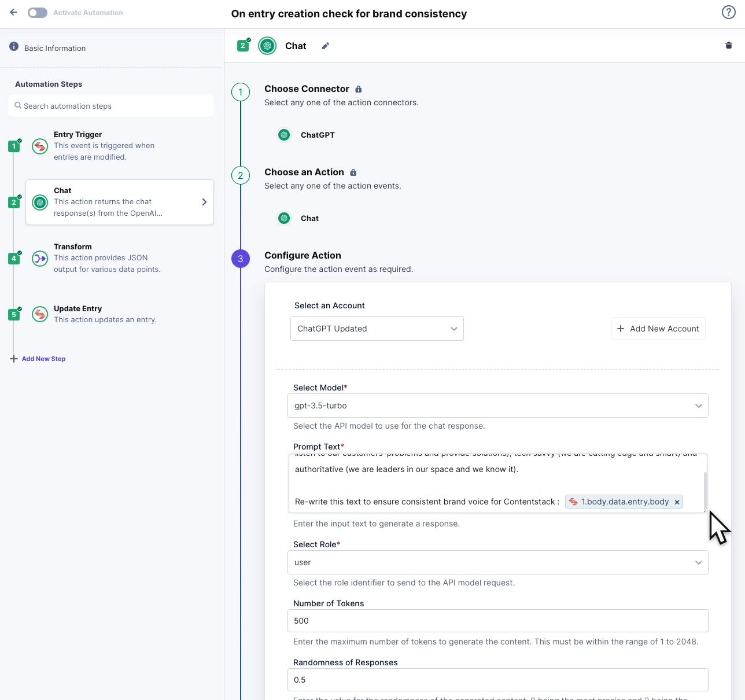Click the automation title text
Screen dimensions: 745x700
pyautogui.click(x=349, y=14)
